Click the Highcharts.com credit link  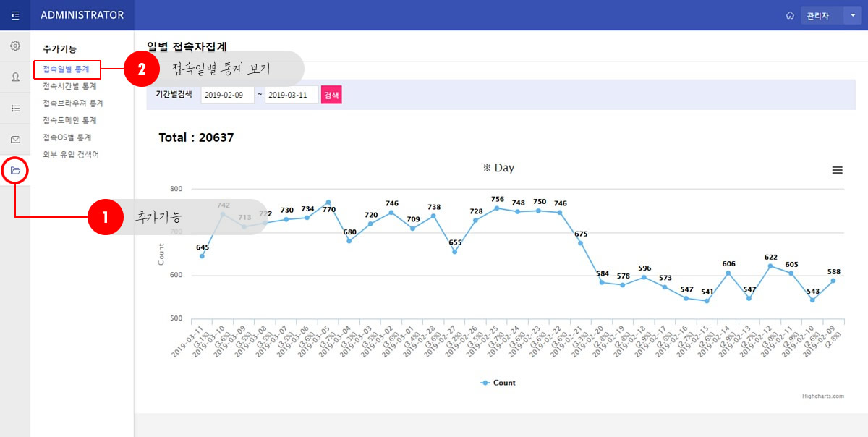pos(822,396)
